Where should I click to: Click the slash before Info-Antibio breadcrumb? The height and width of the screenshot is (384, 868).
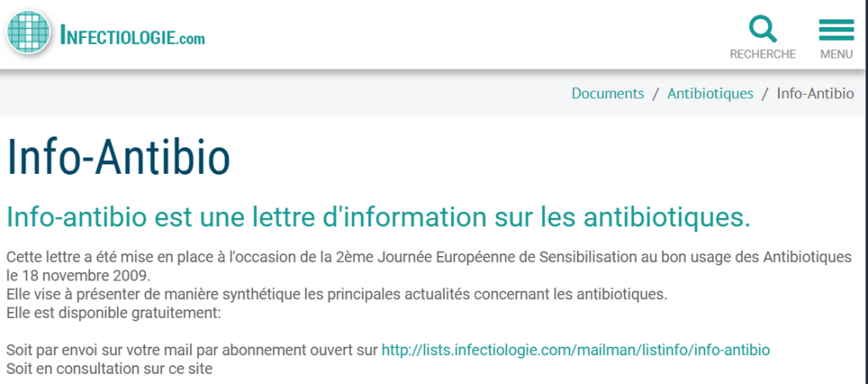pyautogui.click(x=765, y=93)
